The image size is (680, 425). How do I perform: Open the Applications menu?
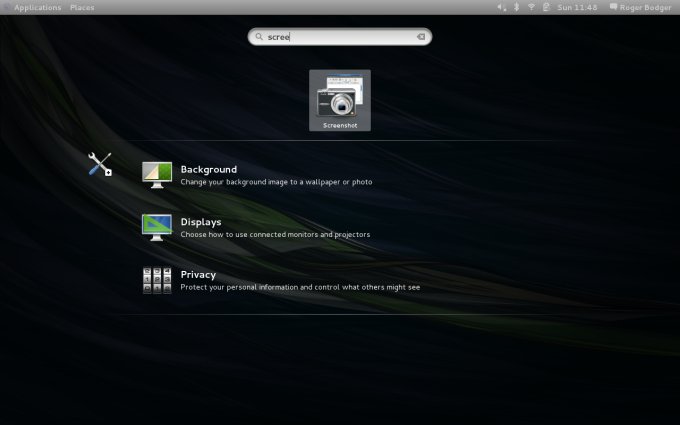coord(37,8)
